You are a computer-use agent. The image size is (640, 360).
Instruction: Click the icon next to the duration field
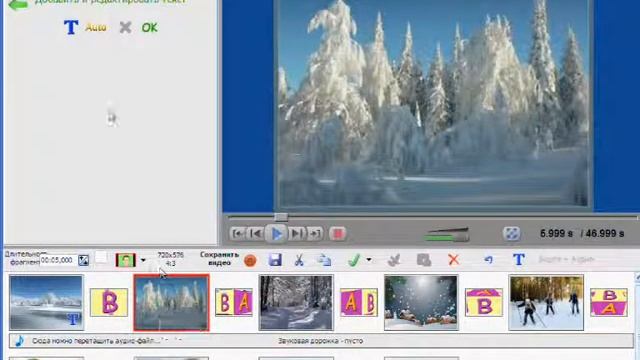[x=83, y=260]
